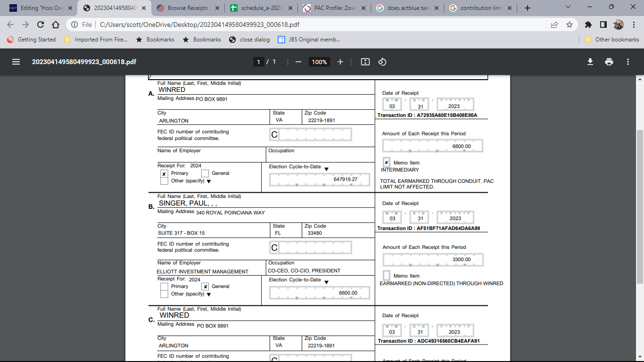Open the Imported From Fire... bookmark folder

pyautogui.click(x=96, y=40)
